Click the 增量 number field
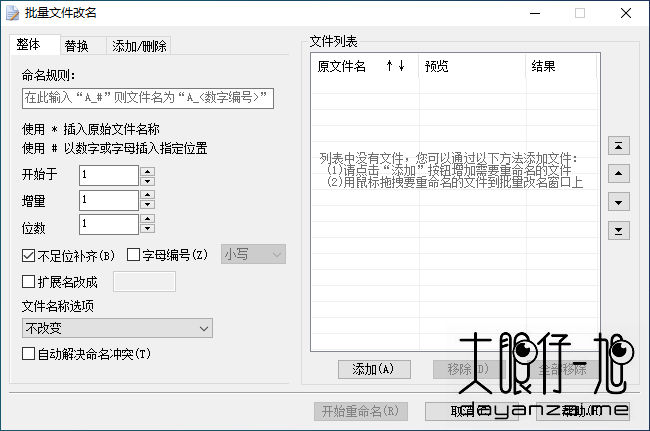The height and width of the screenshot is (431, 650). (x=109, y=200)
